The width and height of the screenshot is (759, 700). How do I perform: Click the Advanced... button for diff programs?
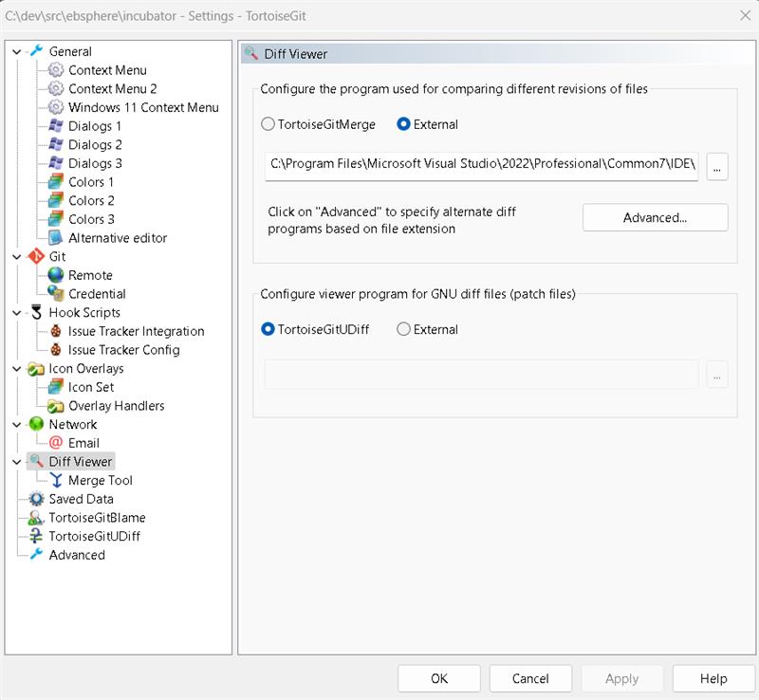tap(655, 217)
